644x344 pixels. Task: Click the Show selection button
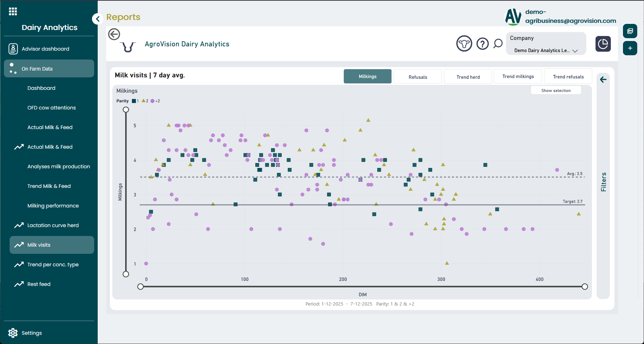[556, 91]
